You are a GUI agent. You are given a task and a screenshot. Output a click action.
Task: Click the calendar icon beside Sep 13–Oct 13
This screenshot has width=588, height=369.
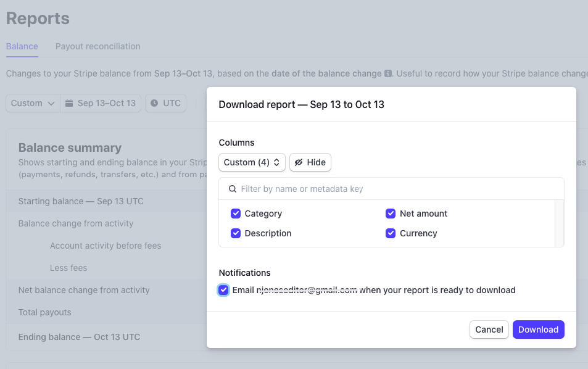click(69, 103)
